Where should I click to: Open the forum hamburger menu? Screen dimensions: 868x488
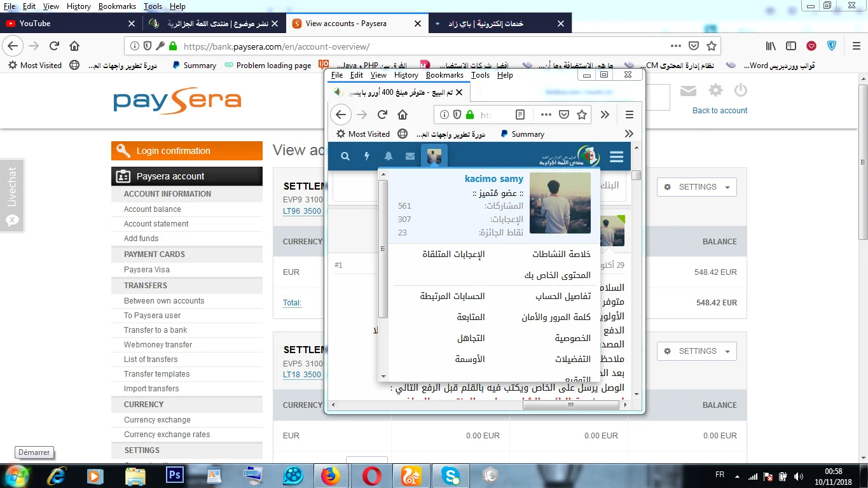click(x=616, y=157)
